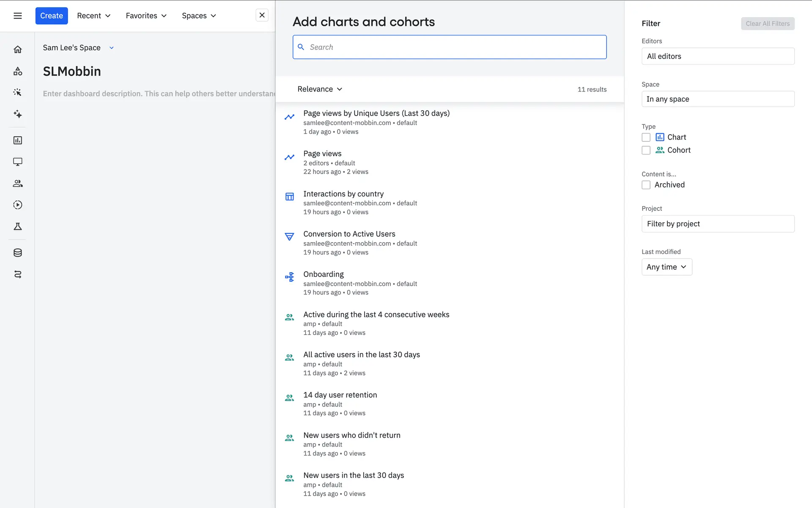Image resolution: width=812 pixels, height=508 pixels.
Task: Open the Experiment flask icon
Action: [x=17, y=226]
